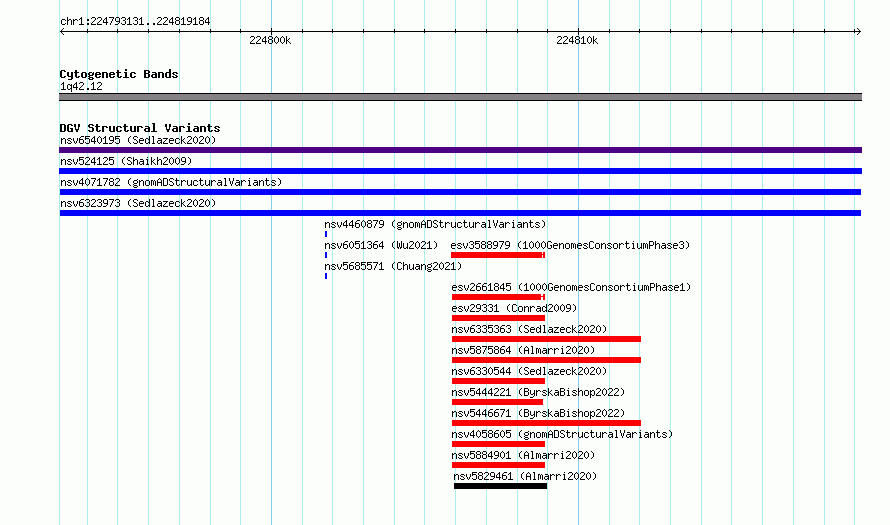Open variant esv29331 (Conrad2009) label

[514, 308]
